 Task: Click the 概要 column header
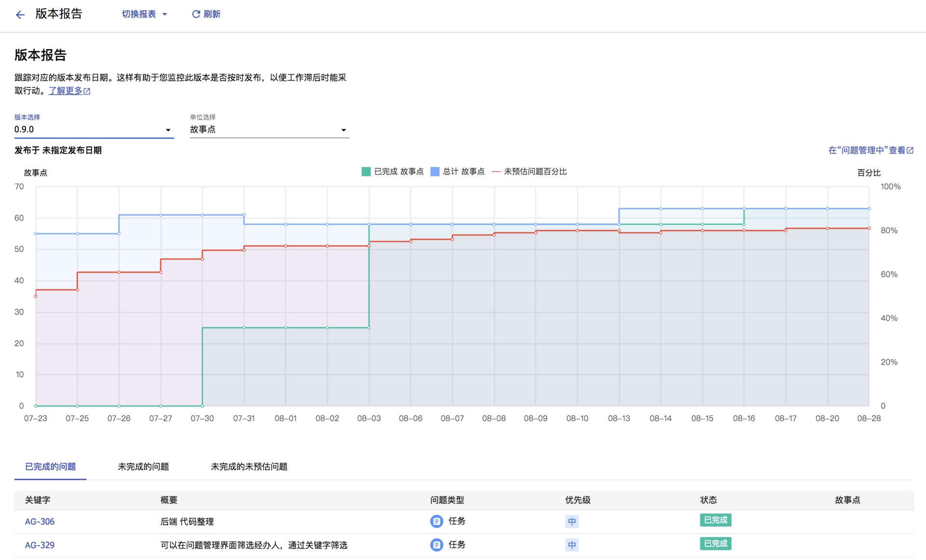[x=169, y=500]
